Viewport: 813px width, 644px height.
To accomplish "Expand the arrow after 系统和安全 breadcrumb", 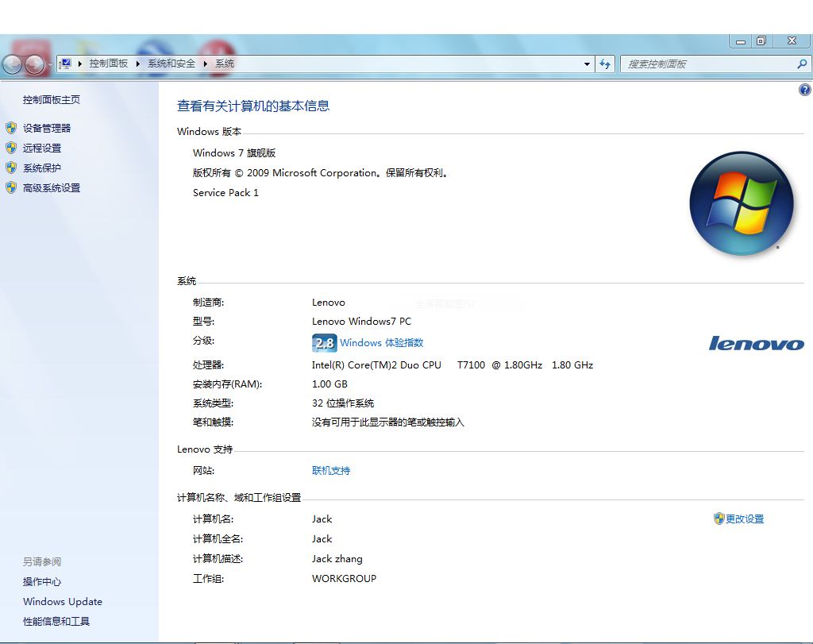I will (206, 64).
